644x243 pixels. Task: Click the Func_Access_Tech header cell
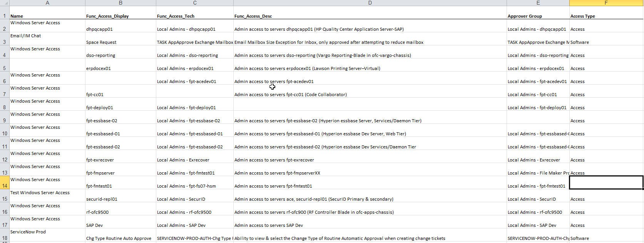(195, 13)
